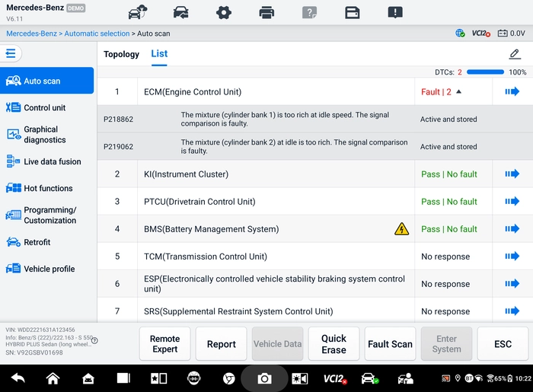The width and height of the screenshot is (533, 392).
Task: Click Automatic selection breadcrumb link
Action: coord(97,33)
